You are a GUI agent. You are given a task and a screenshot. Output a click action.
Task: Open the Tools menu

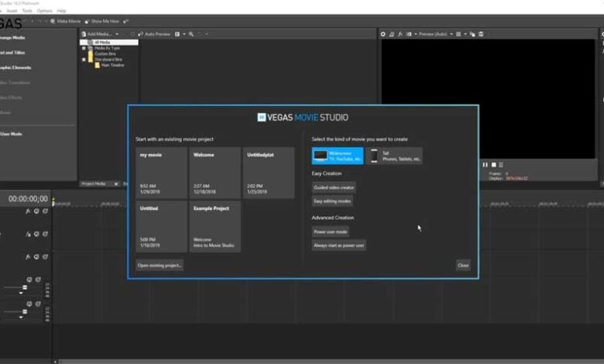27,11
